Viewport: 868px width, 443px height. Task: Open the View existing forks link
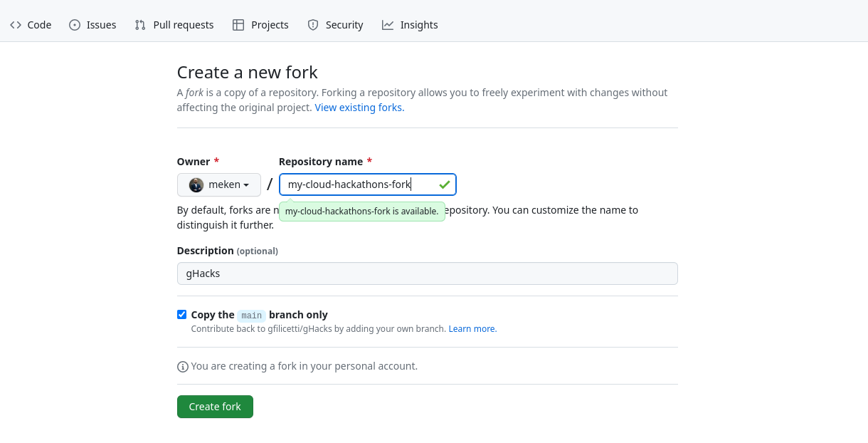point(359,107)
